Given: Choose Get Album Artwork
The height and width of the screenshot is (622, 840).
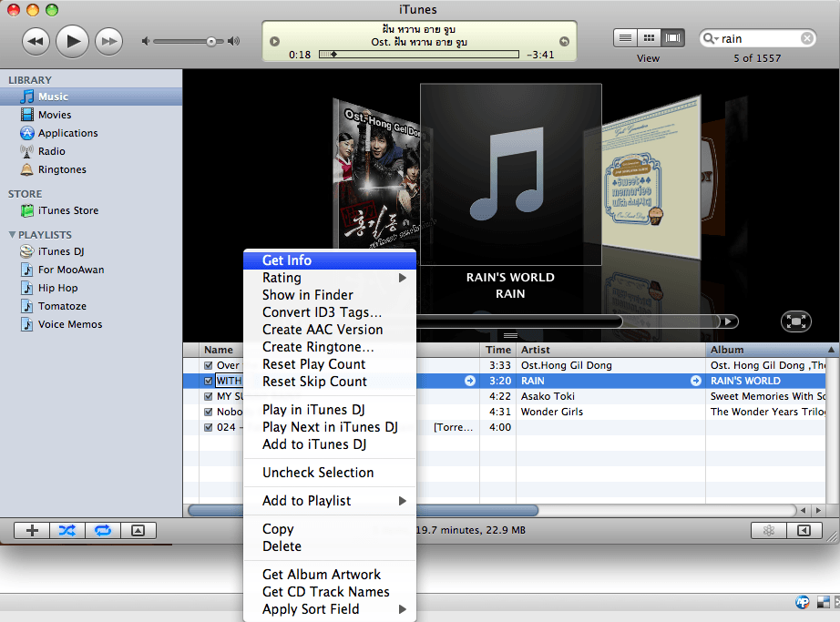Looking at the screenshot, I should coord(330,575).
